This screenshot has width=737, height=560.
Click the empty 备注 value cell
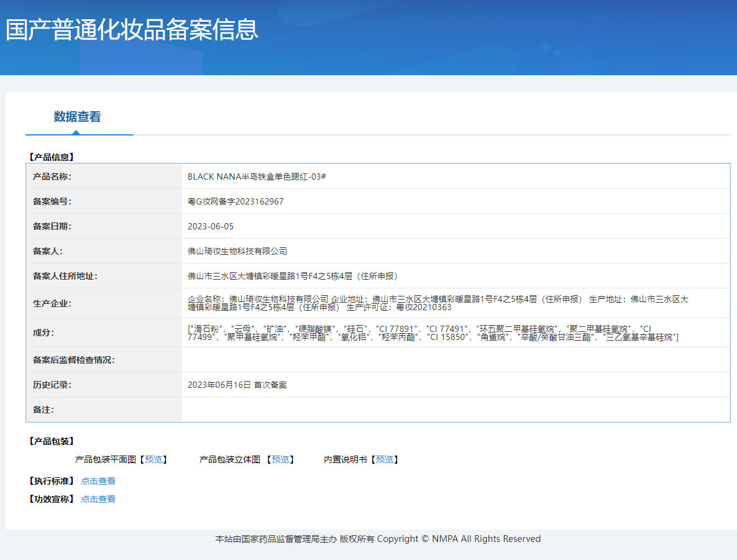tap(455, 410)
